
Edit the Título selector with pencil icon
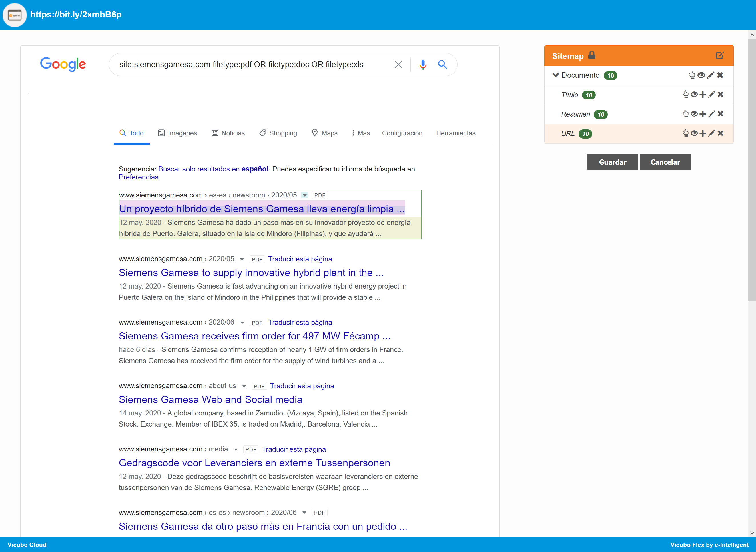point(711,95)
